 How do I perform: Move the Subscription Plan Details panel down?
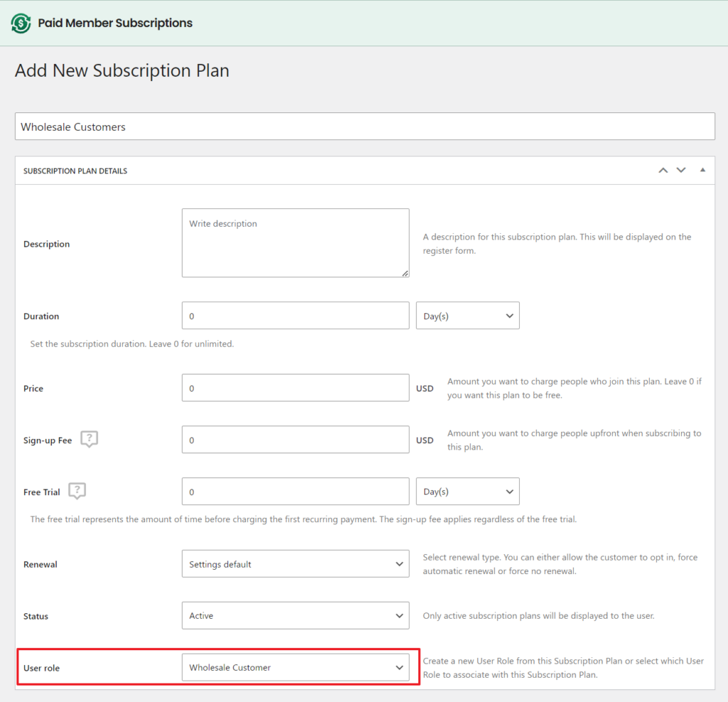click(680, 171)
